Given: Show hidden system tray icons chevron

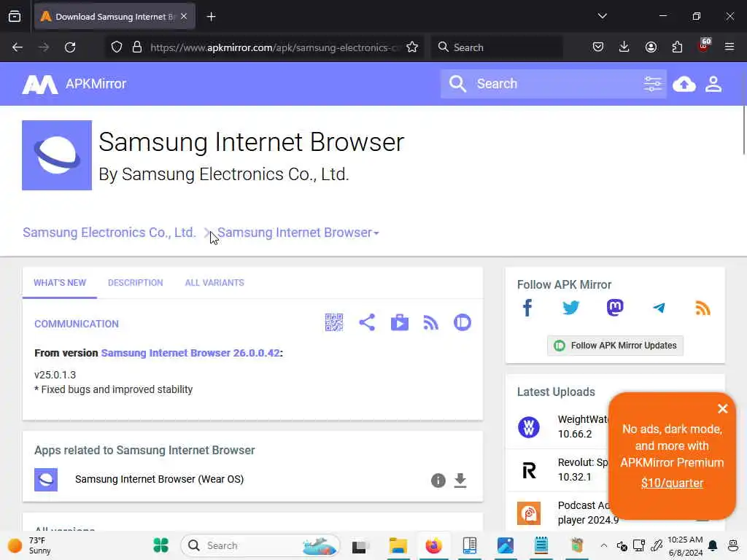Looking at the screenshot, I should click(603, 545).
